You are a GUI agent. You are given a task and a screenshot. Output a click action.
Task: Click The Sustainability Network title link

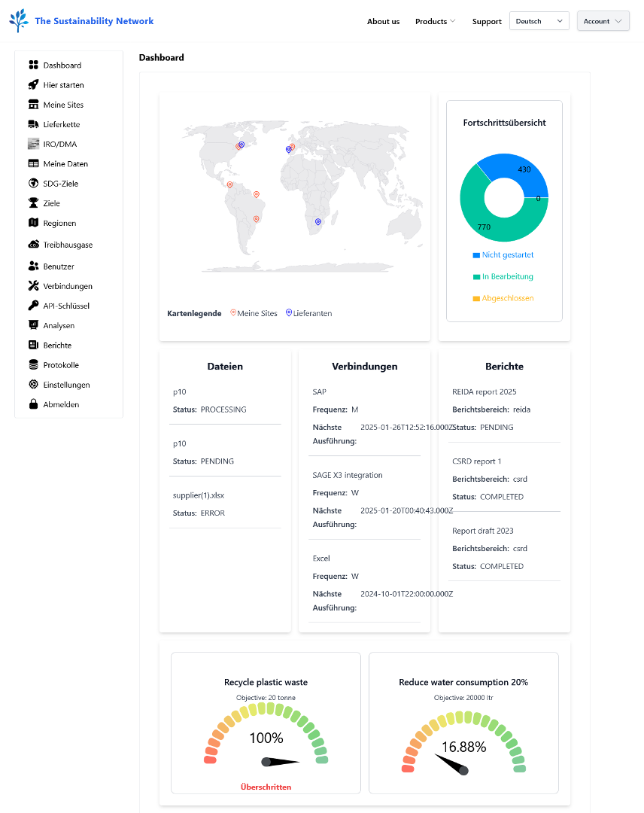[94, 21]
